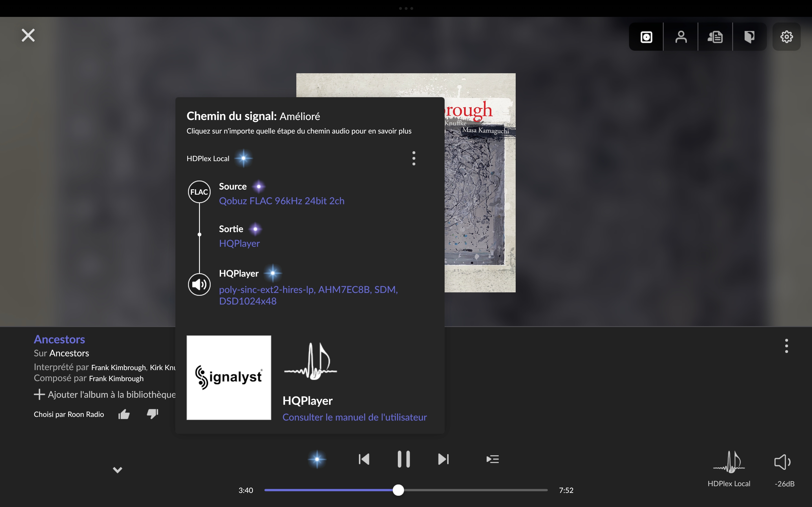Pause the current track

[404, 459]
